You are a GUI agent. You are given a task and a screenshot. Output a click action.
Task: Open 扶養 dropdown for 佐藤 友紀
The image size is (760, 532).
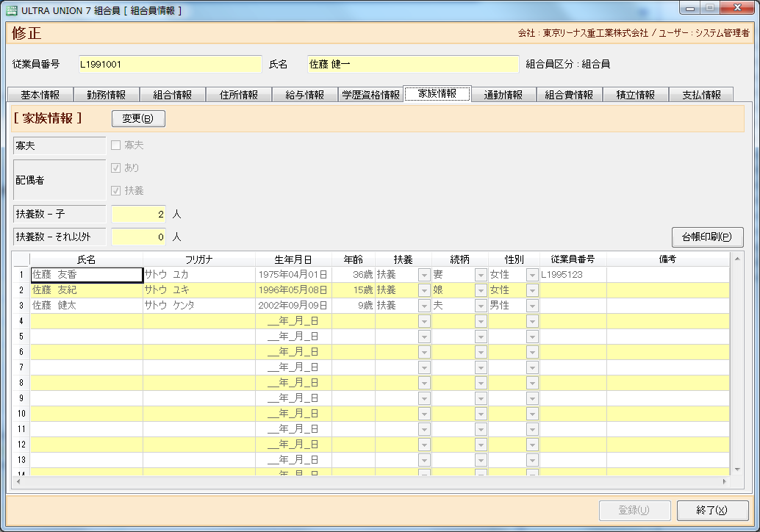point(424,290)
